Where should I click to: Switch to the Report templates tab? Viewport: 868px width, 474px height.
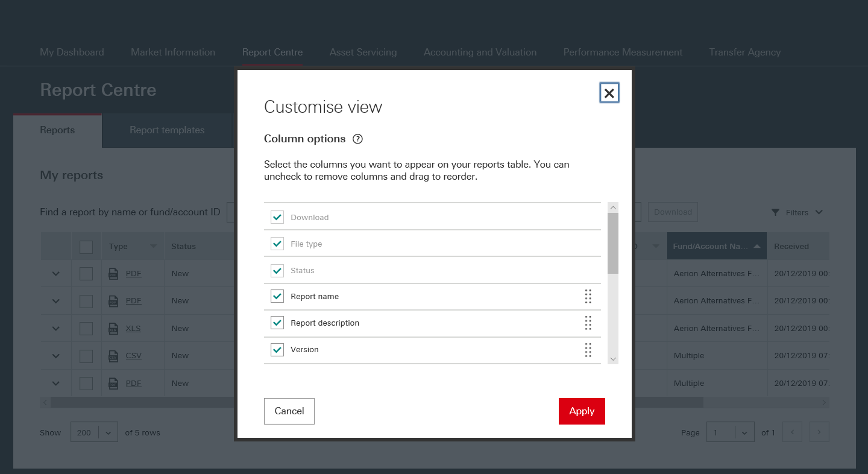pyautogui.click(x=167, y=130)
